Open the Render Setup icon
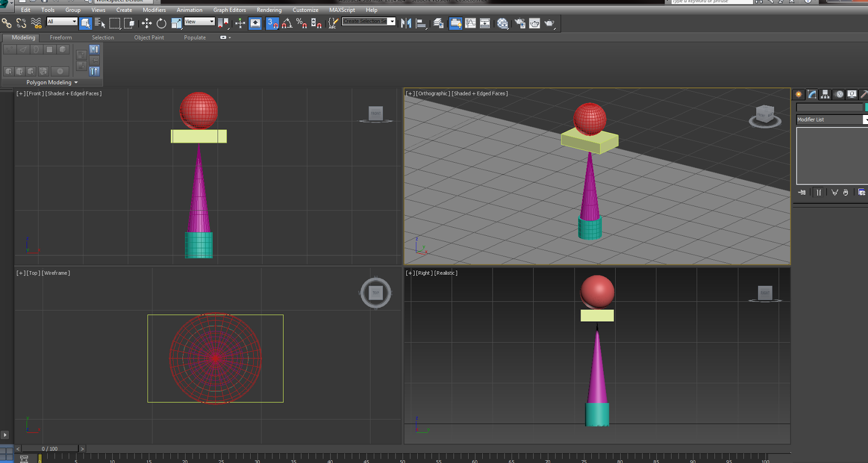This screenshot has height=463, width=868. coord(520,23)
